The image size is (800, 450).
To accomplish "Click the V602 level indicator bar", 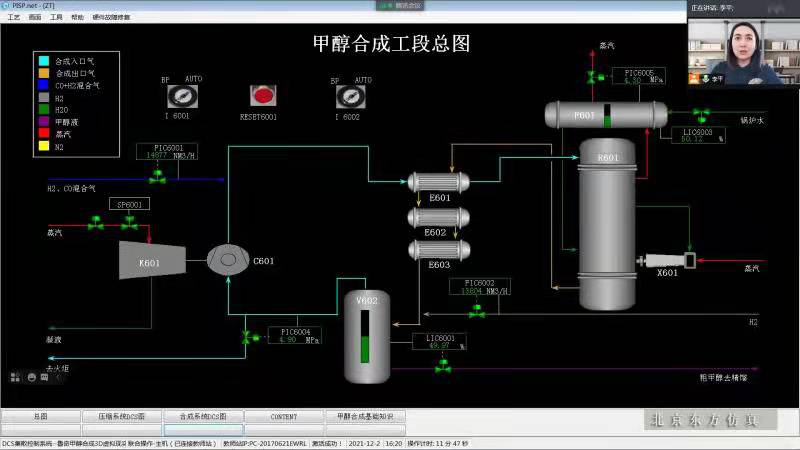I will click(365, 337).
